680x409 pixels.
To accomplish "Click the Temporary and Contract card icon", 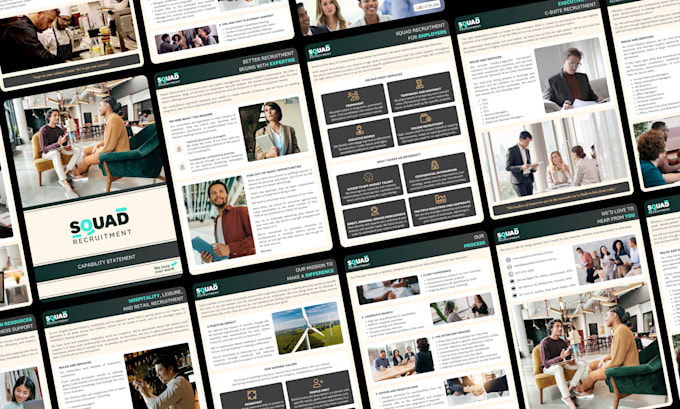I will click(x=419, y=84).
